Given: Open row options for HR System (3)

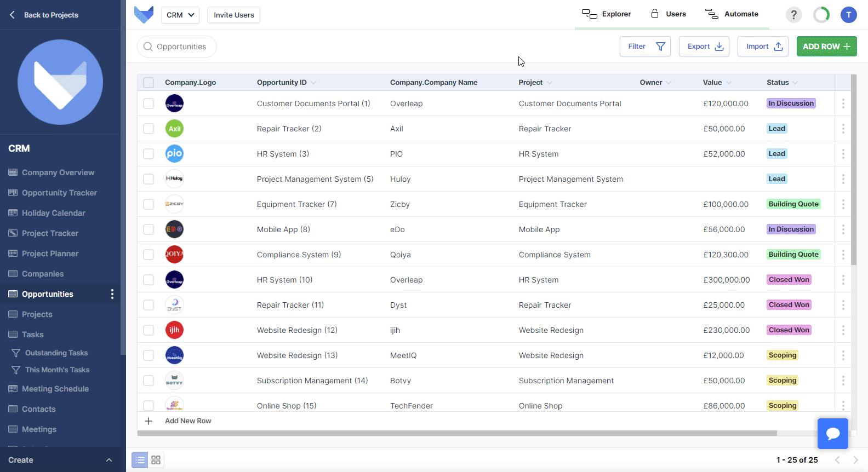Looking at the screenshot, I should (x=843, y=154).
